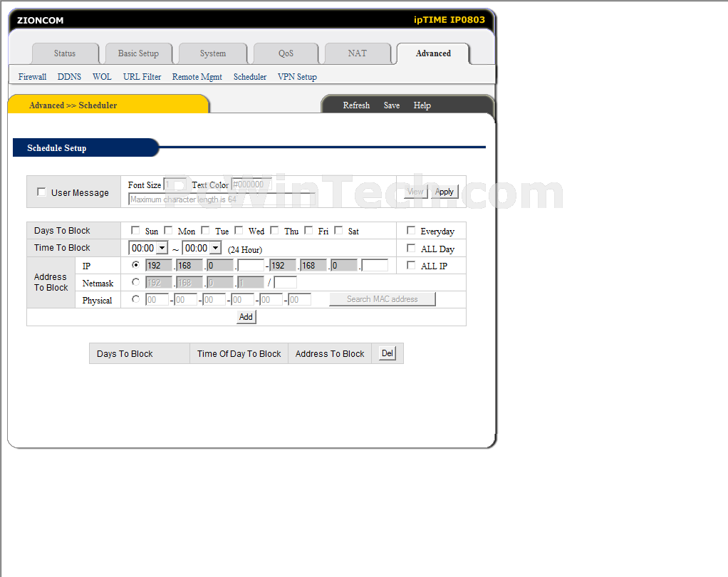
Task: Click the Address To Block column header
Action: pyautogui.click(x=330, y=354)
